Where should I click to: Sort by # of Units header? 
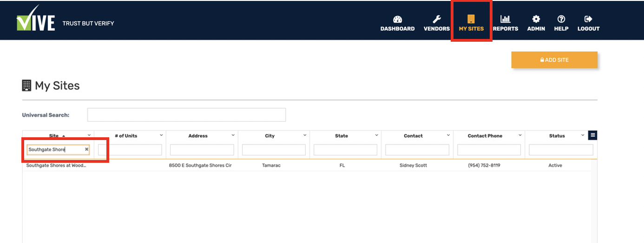point(126,136)
